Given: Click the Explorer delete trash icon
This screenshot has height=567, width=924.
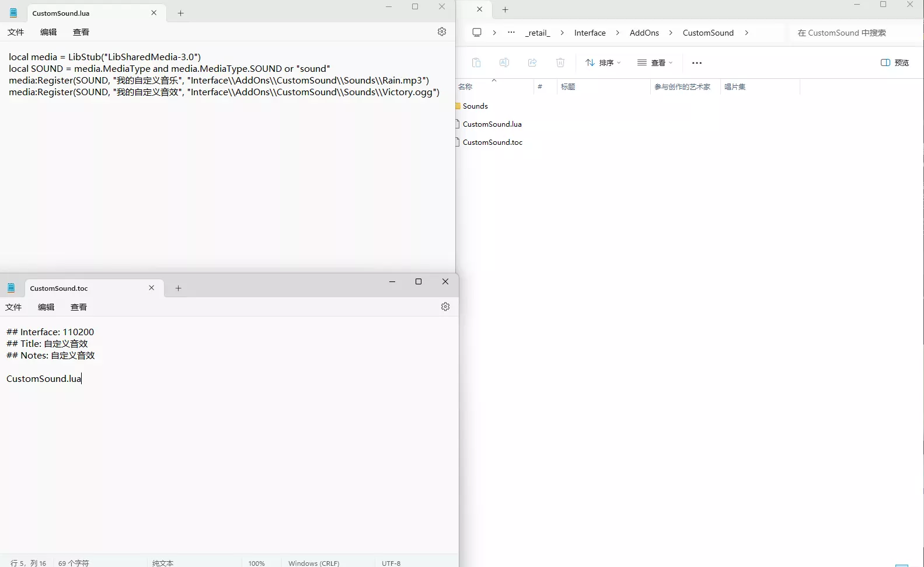Looking at the screenshot, I should click(560, 62).
